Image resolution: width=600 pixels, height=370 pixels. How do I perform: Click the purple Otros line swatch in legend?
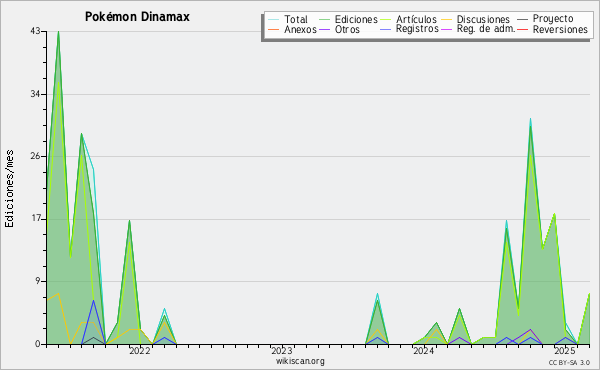(x=324, y=29)
